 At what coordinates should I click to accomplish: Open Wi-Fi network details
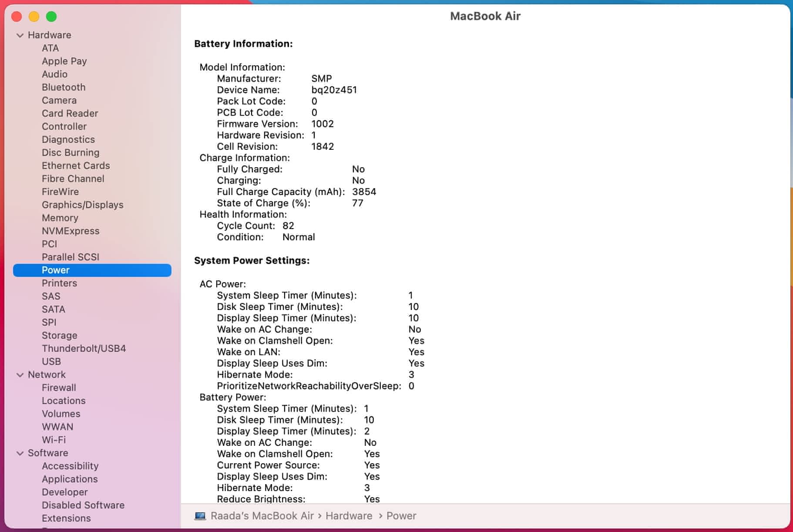click(54, 440)
